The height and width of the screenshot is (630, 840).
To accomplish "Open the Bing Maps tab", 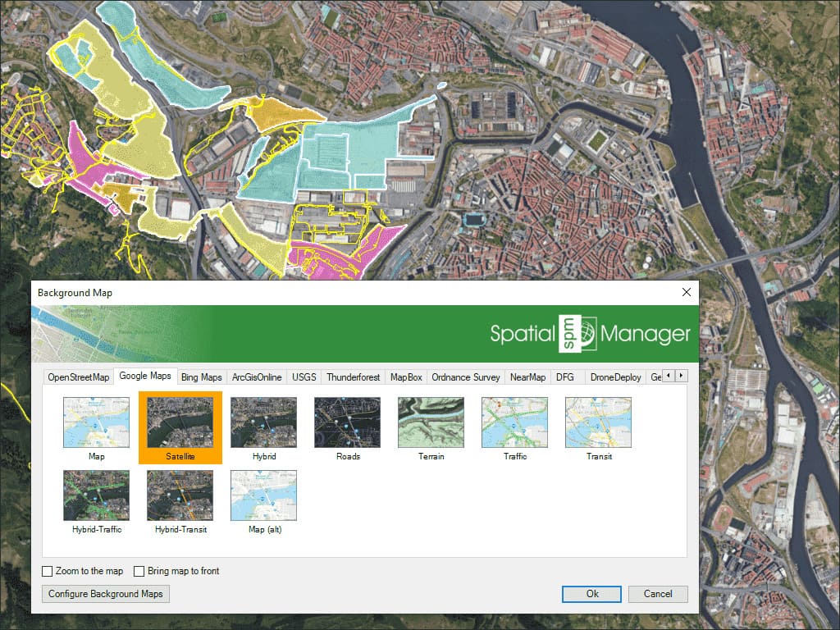I will (201, 377).
